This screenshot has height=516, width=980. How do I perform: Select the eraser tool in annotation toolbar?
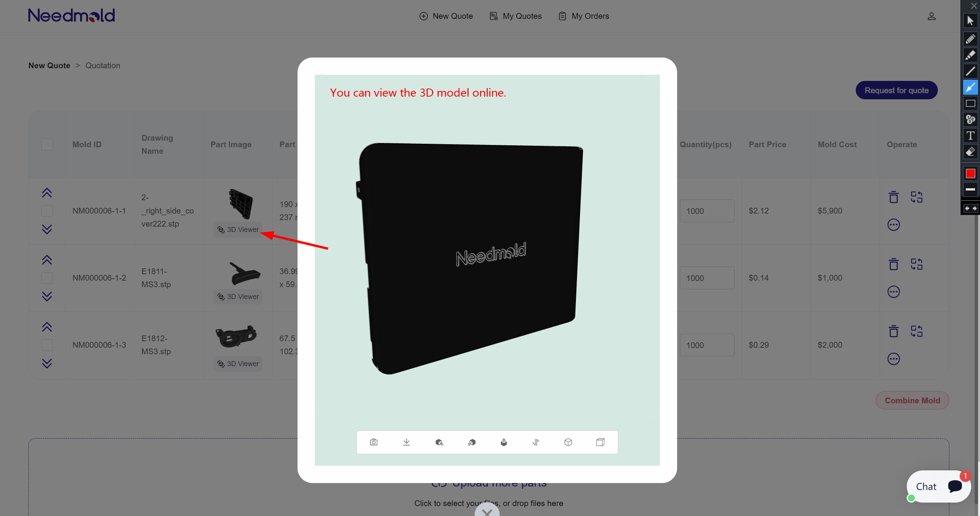point(970,152)
